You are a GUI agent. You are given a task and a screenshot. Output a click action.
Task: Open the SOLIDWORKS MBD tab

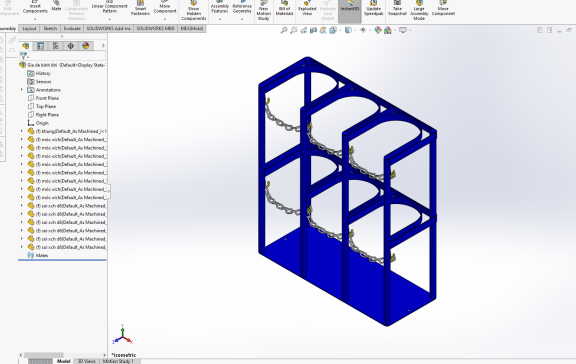click(x=155, y=28)
